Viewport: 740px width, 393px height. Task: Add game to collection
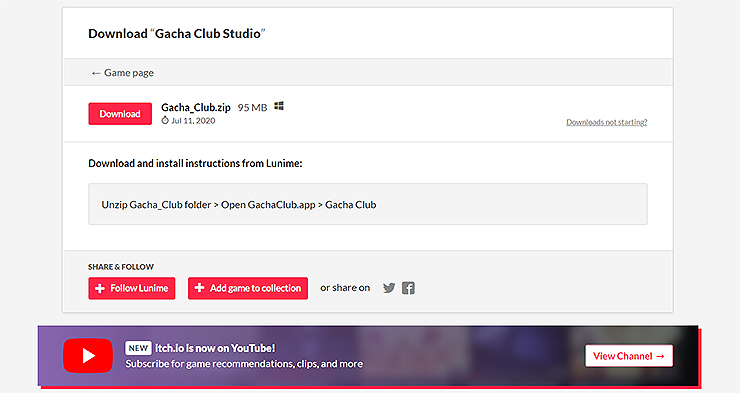[x=248, y=288]
